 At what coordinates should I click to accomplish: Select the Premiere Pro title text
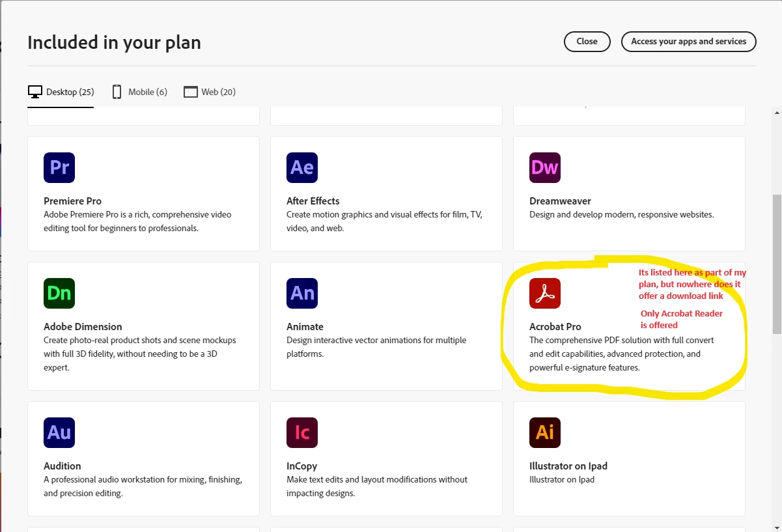pos(72,201)
